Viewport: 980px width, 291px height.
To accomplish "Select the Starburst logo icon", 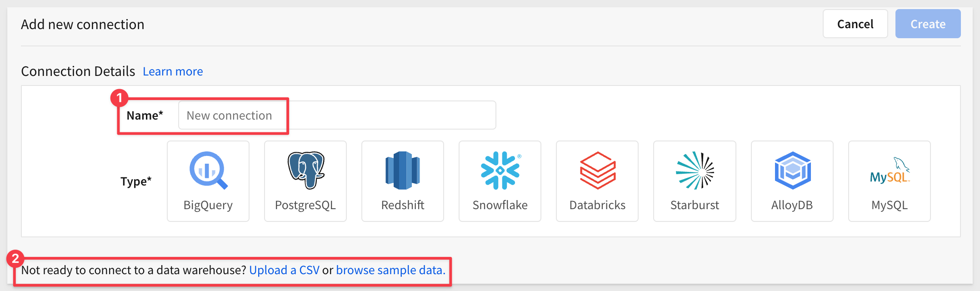I will (x=695, y=170).
